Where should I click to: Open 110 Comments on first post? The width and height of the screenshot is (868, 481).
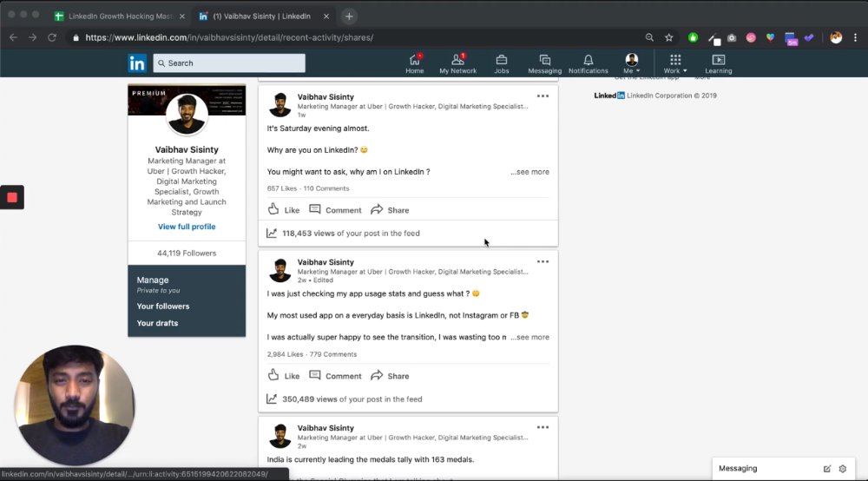[326, 188]
